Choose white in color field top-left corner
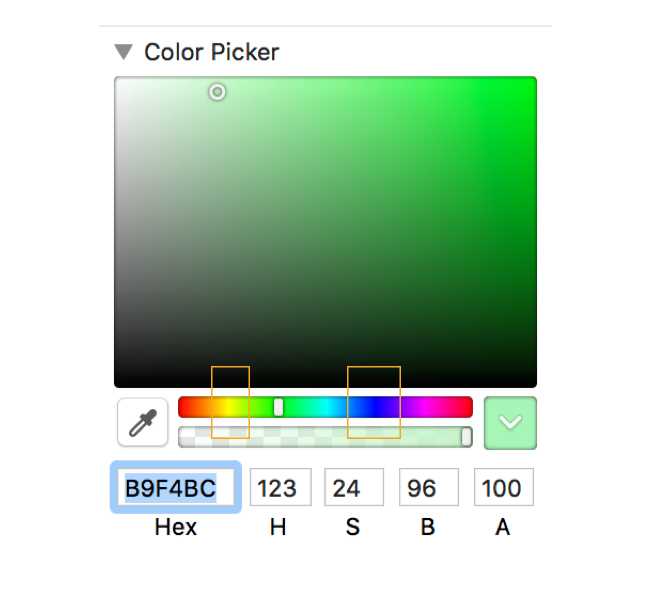Viewport: 650px width, 595px height. (118, 81)
